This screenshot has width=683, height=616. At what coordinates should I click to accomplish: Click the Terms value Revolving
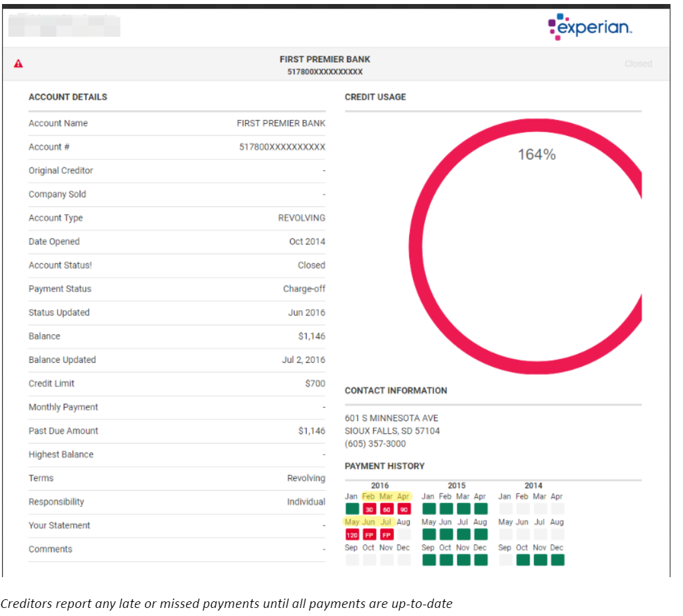pyautogui.click(x=306, y=478)
